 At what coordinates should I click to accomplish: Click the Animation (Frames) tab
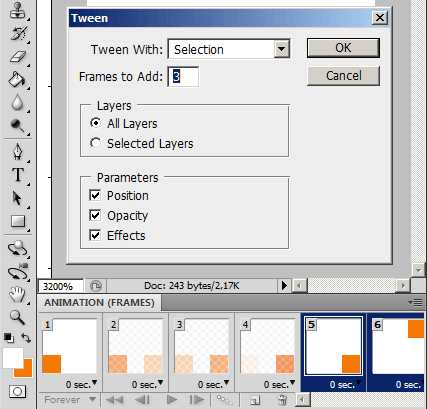(99, 302)
